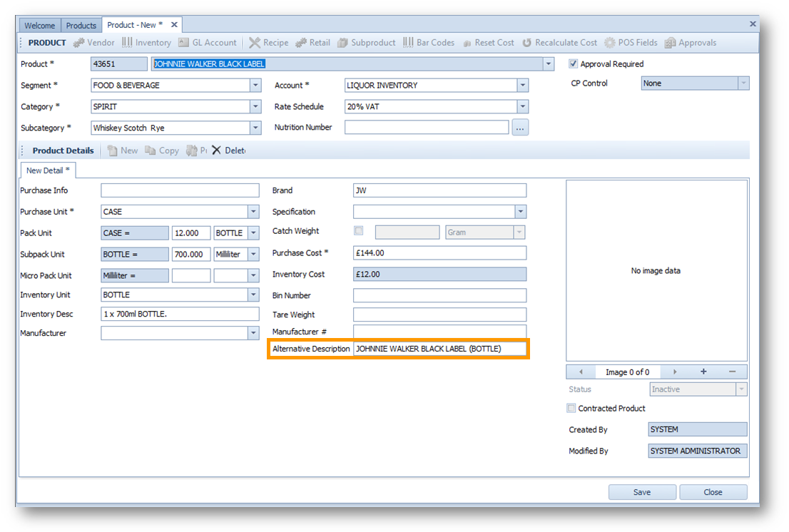Screen dimensions: 789x532
Task: Click the Recalculate Cost tool
Action: coord(559,43)
